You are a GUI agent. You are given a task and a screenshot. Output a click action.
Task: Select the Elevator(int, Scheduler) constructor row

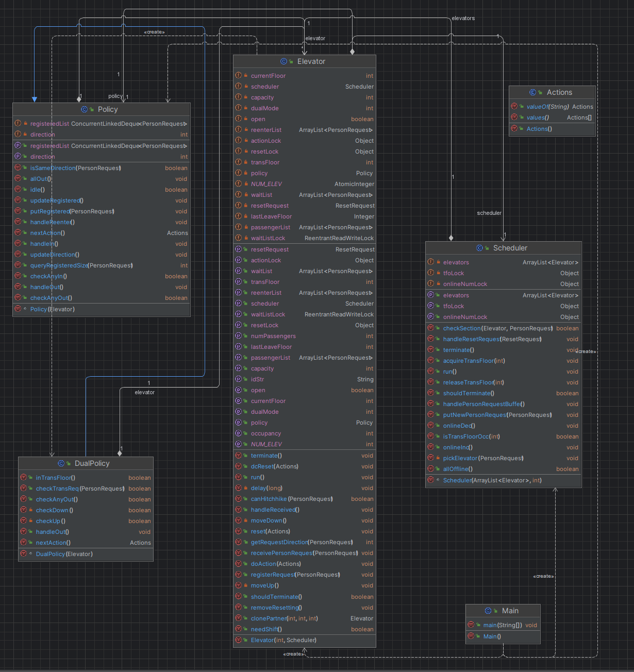click(x=305, y=640)
